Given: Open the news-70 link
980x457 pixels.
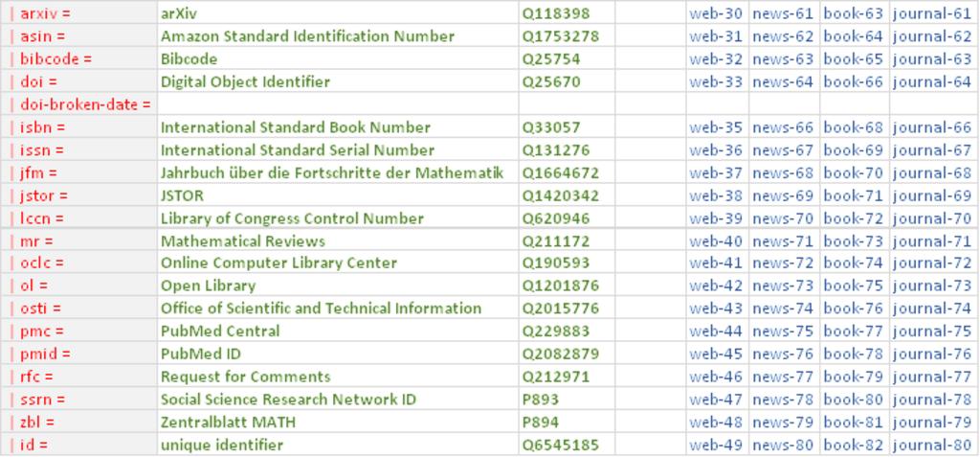Looking at the screenshot, I should tap(783, 218).
